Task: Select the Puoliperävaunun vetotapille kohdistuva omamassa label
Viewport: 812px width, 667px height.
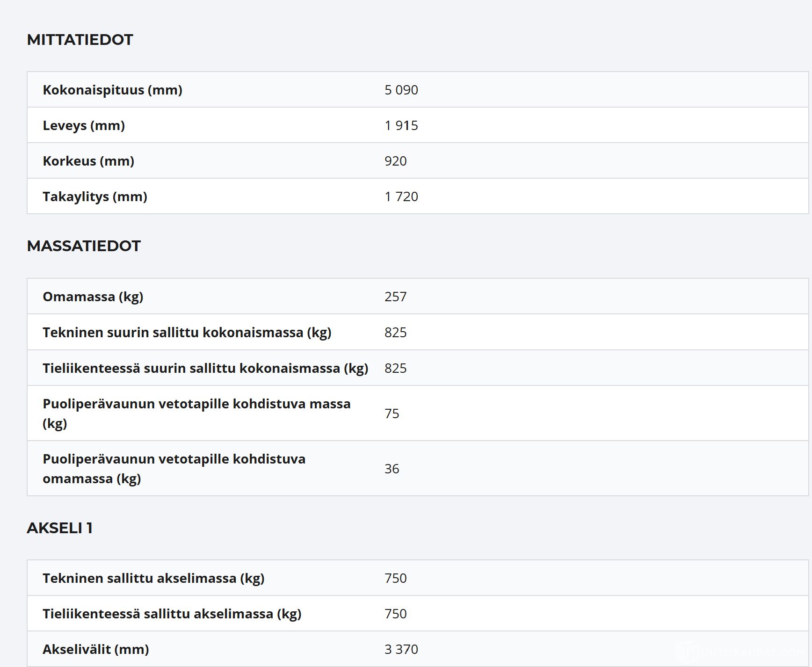Action: [174, 469]
